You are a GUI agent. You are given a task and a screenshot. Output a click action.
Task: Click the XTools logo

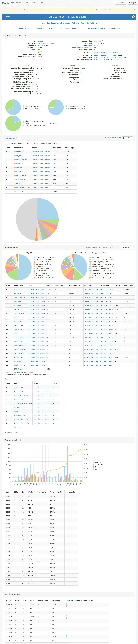5,3
